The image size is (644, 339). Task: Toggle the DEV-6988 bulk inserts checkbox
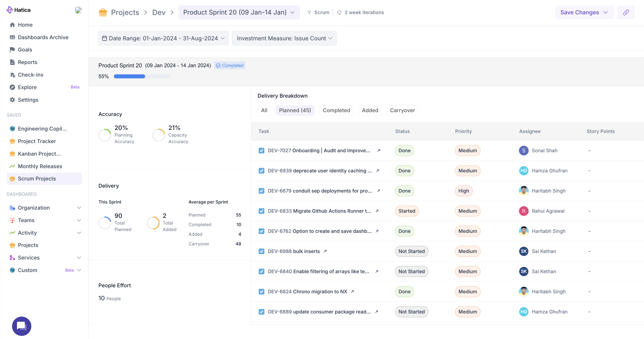pos(261,251)
